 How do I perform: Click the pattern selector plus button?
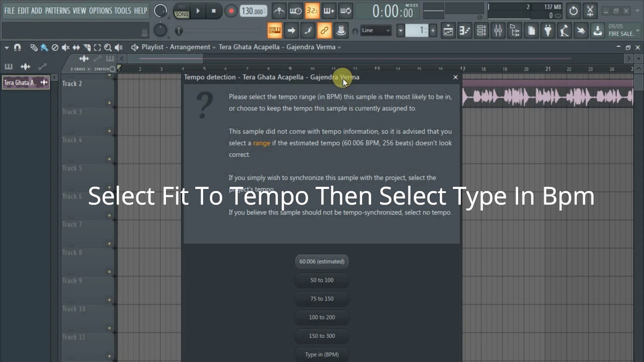pos(433,31)
